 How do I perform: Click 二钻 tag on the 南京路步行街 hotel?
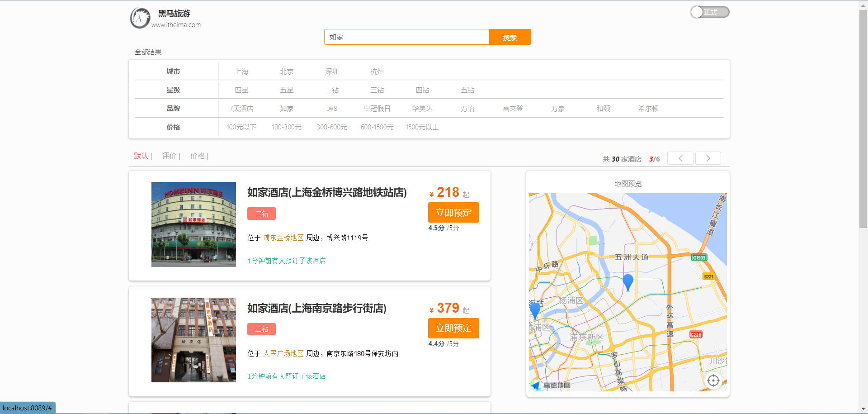click(261, 329)
